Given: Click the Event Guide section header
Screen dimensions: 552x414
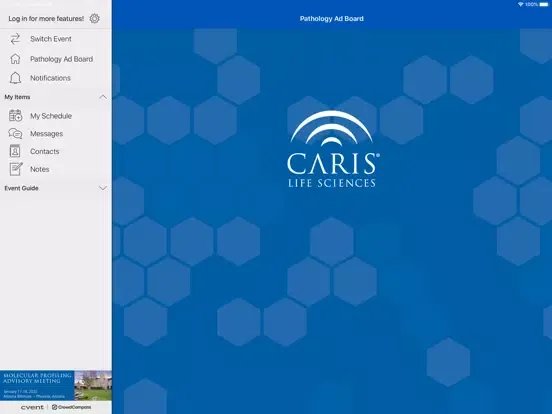Looking at the screenshot, I should tap(56, 188).
